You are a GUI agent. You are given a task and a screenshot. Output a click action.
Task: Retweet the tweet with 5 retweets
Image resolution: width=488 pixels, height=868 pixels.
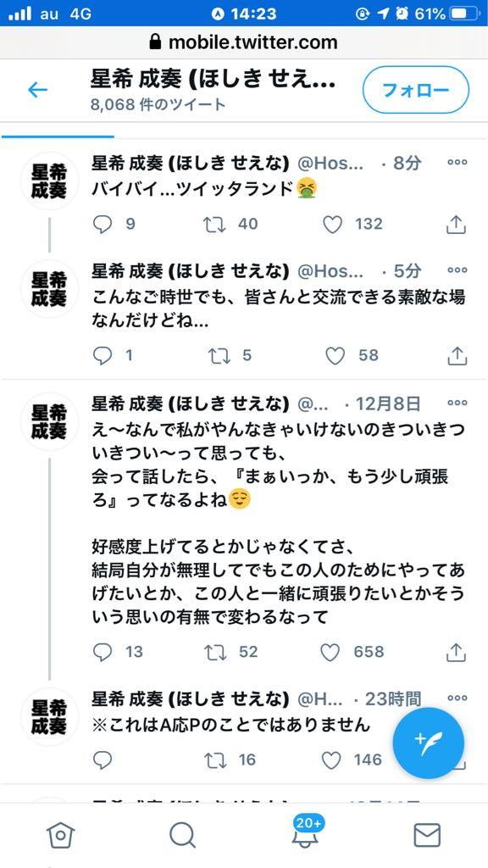[x=218, y=355]
